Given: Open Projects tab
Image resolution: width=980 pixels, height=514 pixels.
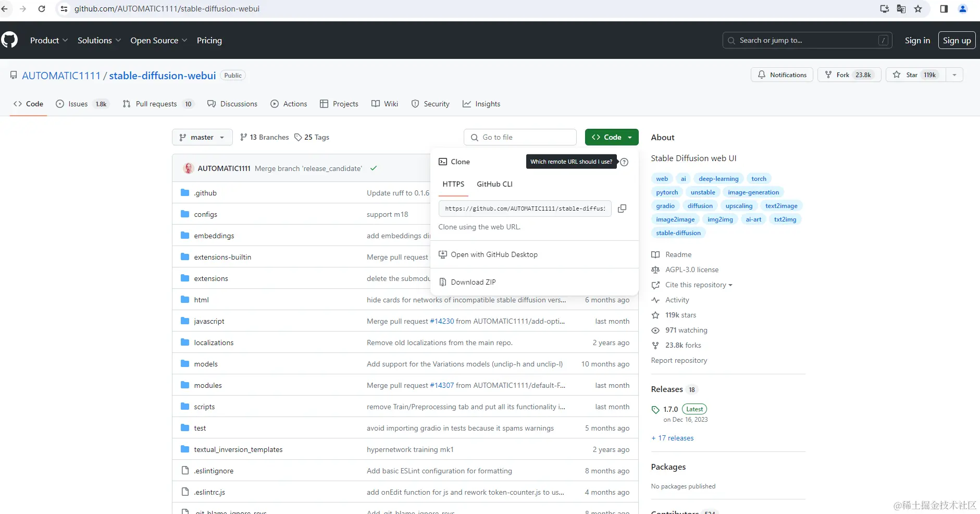Looking at the screenshot, I should pyautogui.click(x=339, y=104).
